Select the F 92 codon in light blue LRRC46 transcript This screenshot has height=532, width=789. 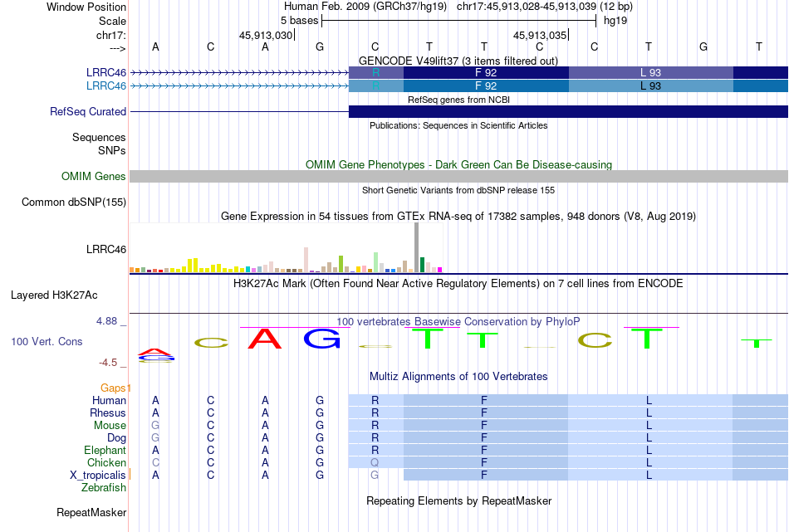486,85
